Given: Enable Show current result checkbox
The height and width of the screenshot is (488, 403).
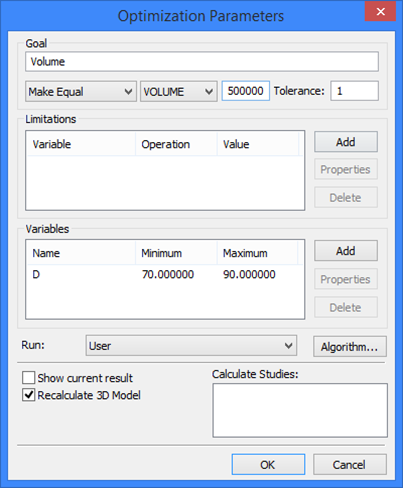Looking at the screenshot, I should pos(29,378).
